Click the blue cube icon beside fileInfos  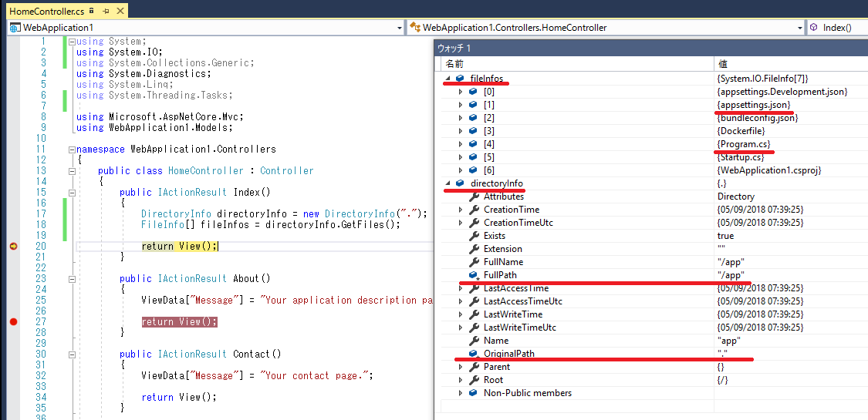tap(461, 79)
